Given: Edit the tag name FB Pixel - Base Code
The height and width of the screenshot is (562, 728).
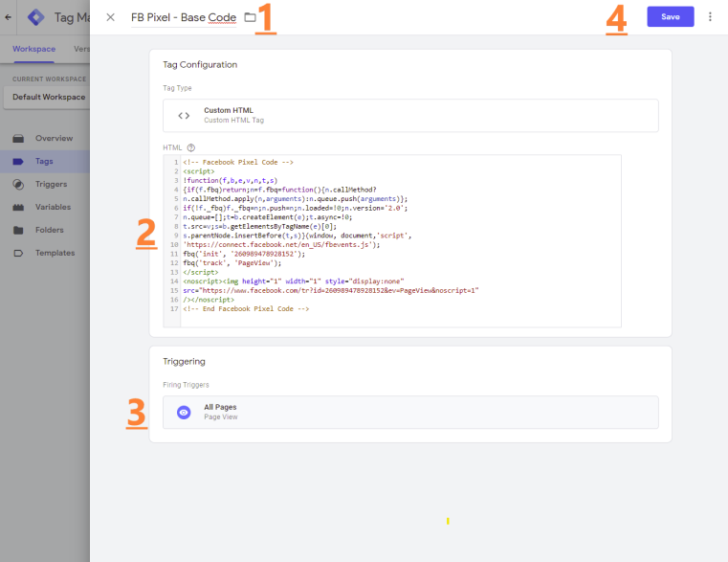Looking at the screenshot, I should [184, 17].
